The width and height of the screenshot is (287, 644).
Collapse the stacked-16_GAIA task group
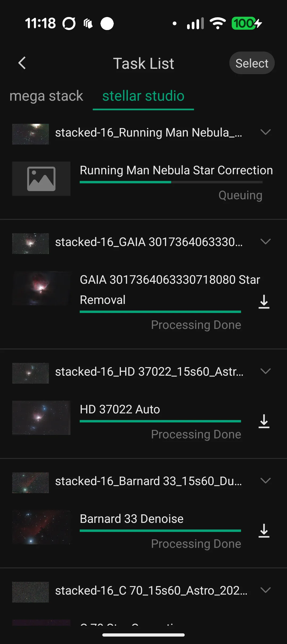265,241
